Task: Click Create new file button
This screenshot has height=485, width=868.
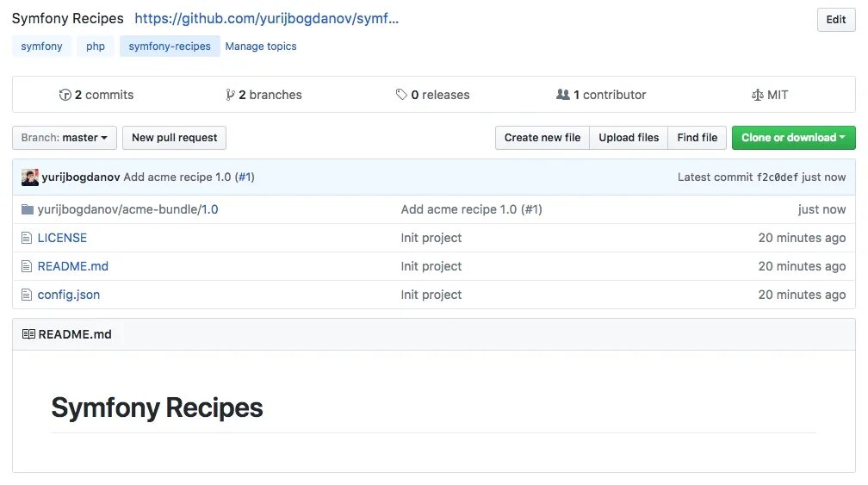Action: (x=542, y=138)
